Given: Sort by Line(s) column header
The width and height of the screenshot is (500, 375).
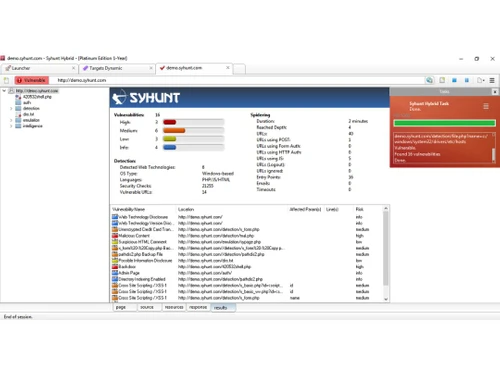Looking at the screenshot, I should tap(338, 209).
